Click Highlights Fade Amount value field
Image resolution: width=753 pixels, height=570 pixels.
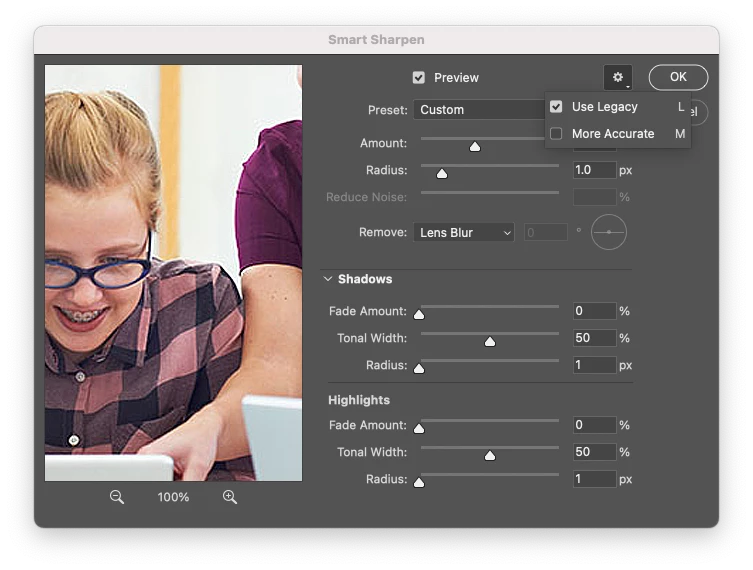click(595, 425)
